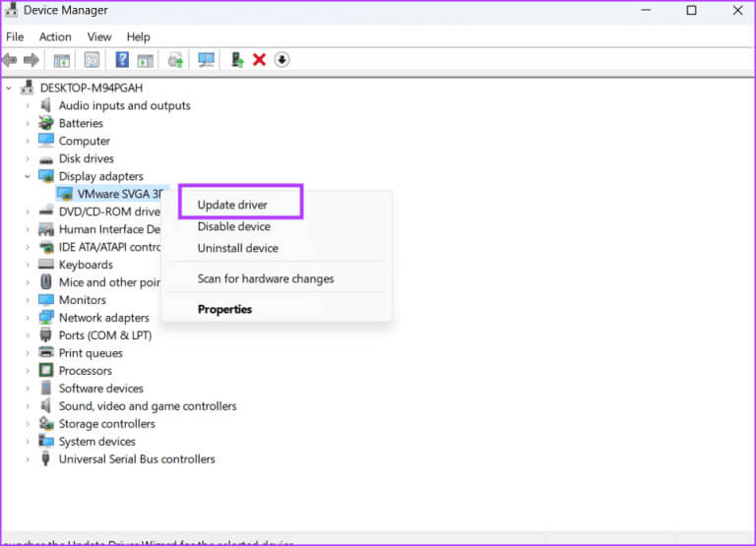Expand the Batteries chevron

click(x=28, y=123)
